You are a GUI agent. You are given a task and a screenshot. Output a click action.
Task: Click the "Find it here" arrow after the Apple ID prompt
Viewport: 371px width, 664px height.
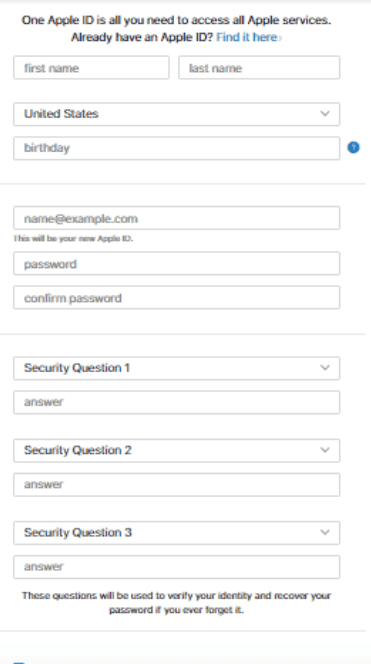[x=280, y=38]
